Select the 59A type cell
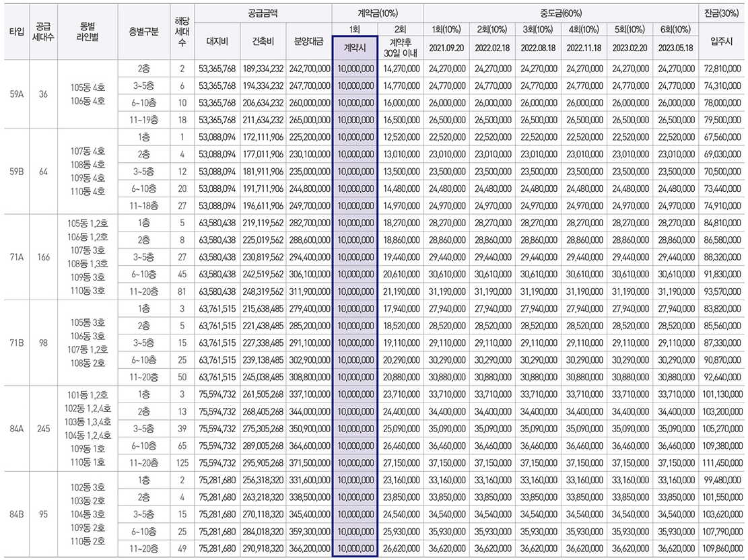Image resolution: width=748 pixels, height=560 pixels. click(x=17, y=94)
